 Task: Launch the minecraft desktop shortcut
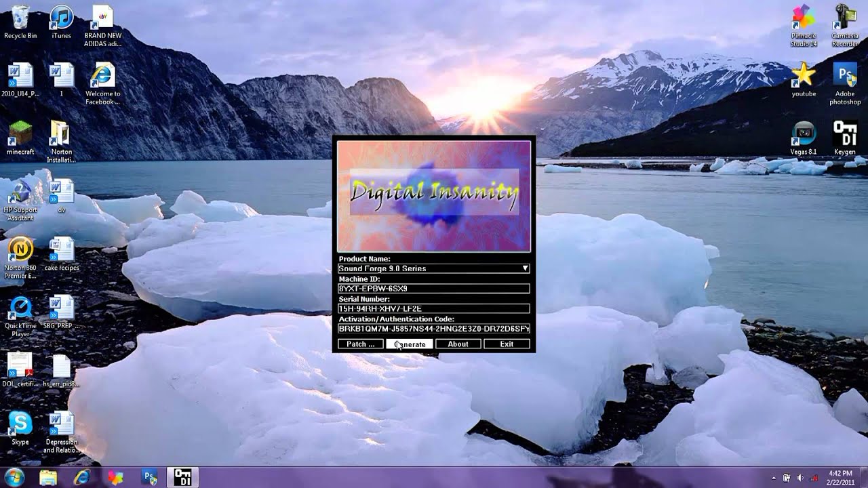pos(20,138)
